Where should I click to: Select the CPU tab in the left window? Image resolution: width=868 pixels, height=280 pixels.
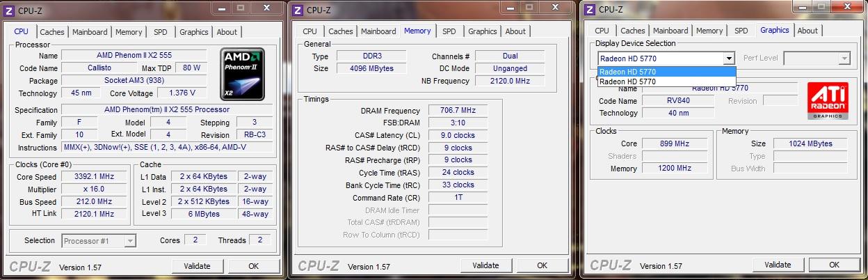click(22, 31)
